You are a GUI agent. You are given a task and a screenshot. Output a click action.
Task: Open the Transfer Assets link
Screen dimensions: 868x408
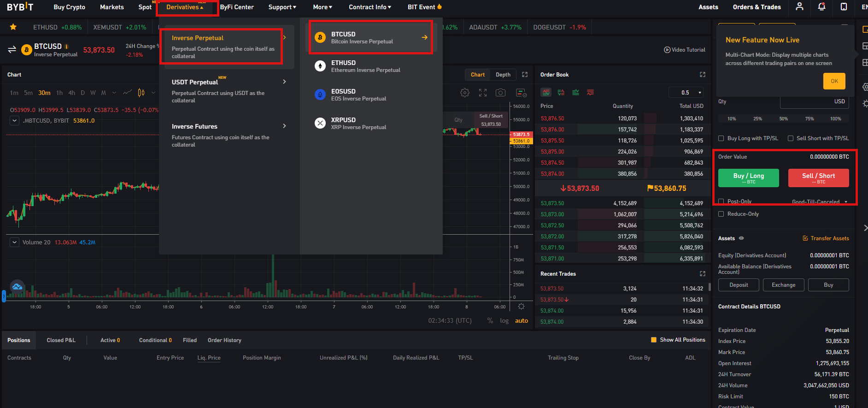(x=826, y=238)
